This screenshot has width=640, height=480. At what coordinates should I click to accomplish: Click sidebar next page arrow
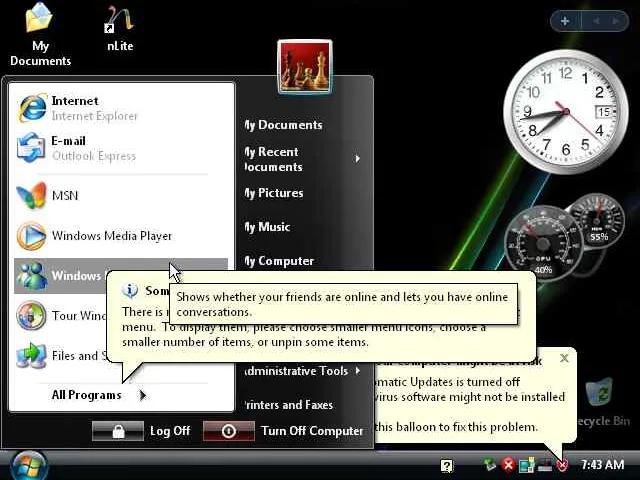coord(615,21)
